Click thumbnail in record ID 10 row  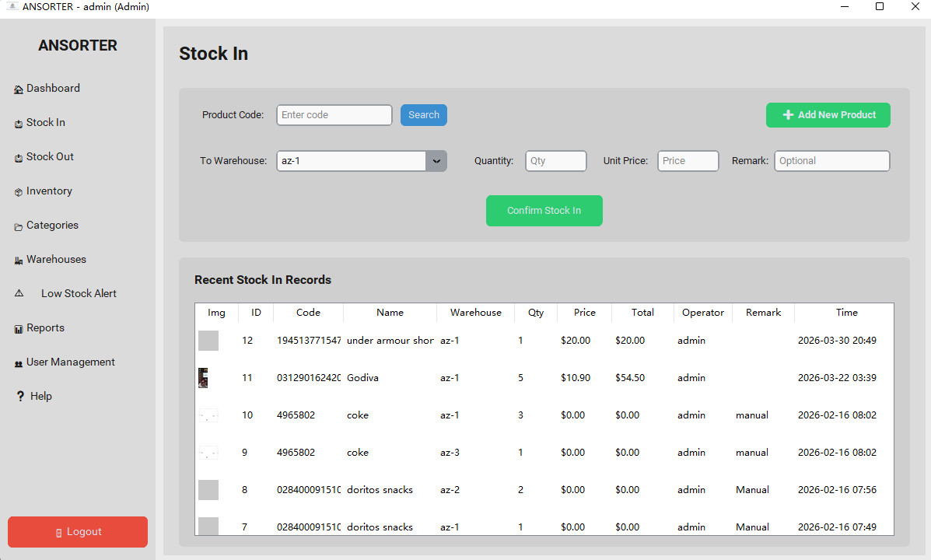click(x=208, y=415)
